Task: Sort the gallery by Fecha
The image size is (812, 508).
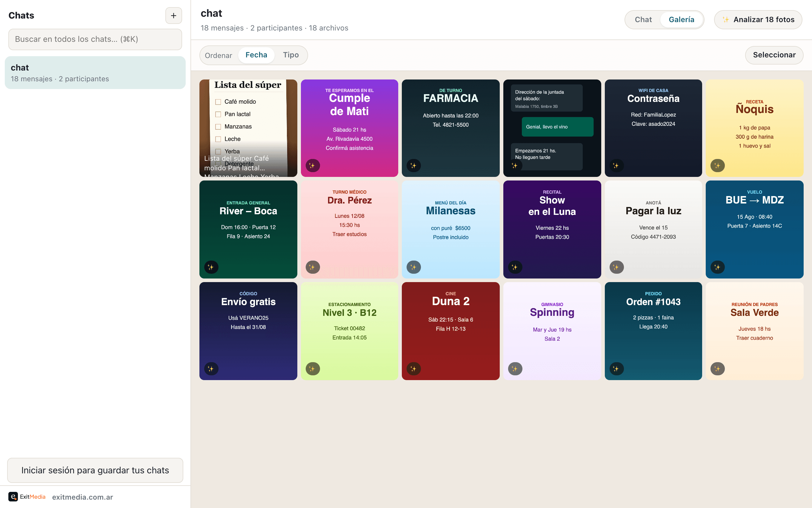Action: pos(256,55)
